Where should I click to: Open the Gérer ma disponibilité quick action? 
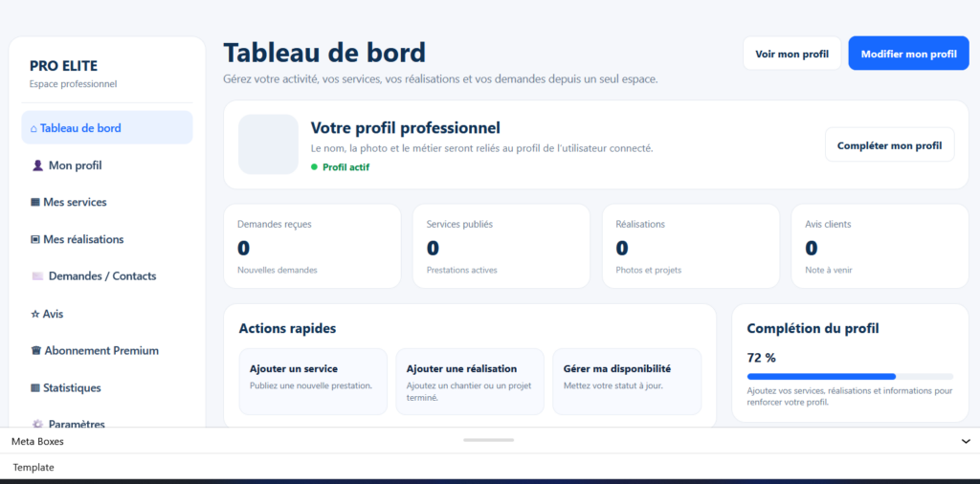pyautogui.click(x=627, y=382)
